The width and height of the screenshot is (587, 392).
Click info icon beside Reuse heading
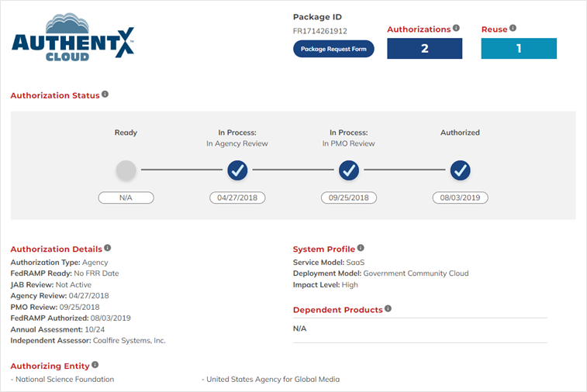pos(513,29)
